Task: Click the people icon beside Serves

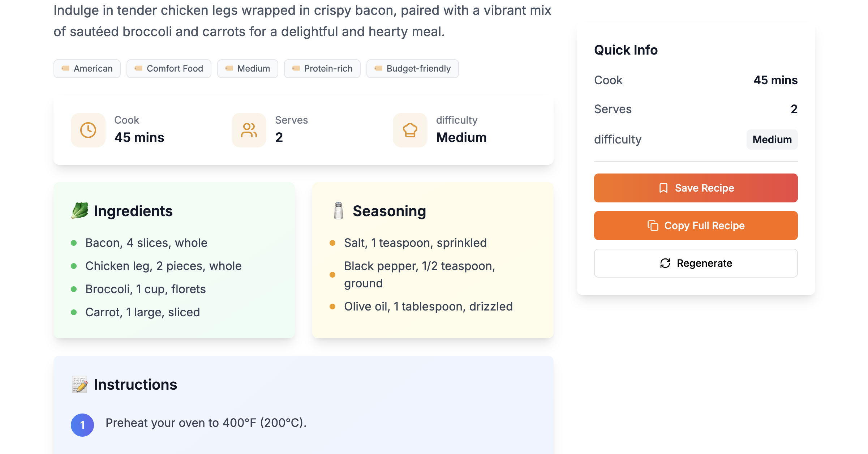Action: coord(249,130)
